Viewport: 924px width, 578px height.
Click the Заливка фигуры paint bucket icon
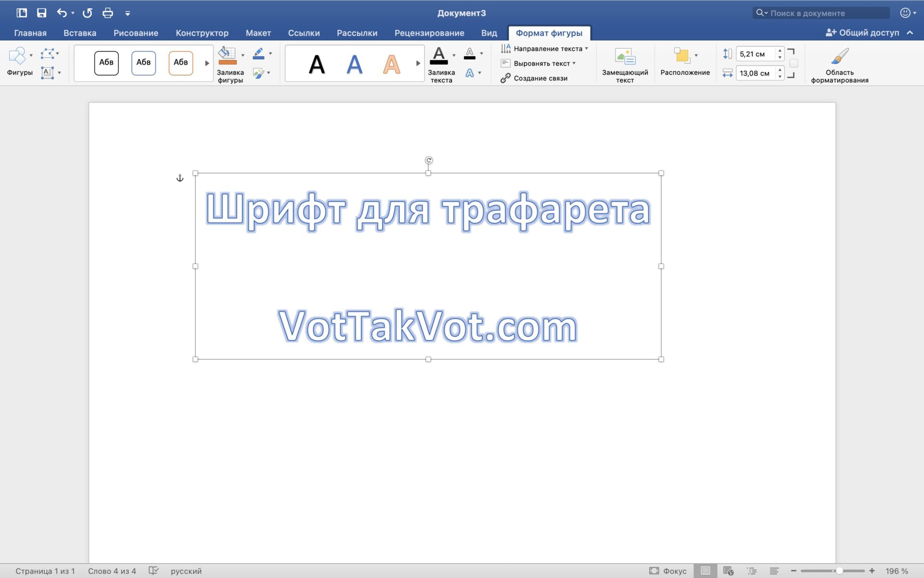tap(228, 55)
